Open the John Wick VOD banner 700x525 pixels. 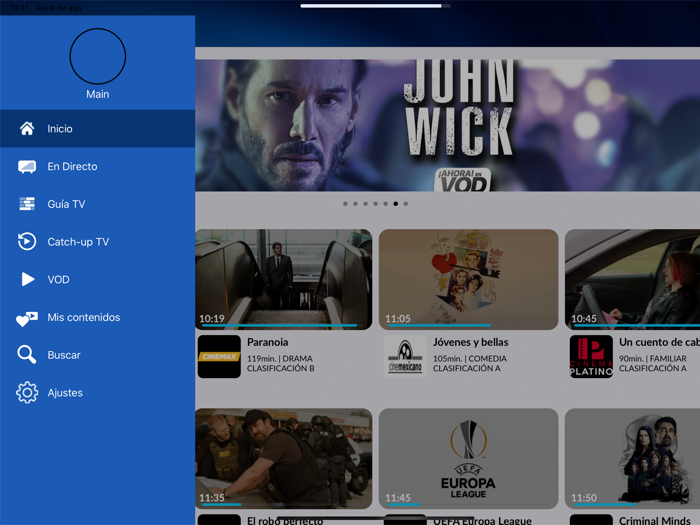(x=447, y=125)
